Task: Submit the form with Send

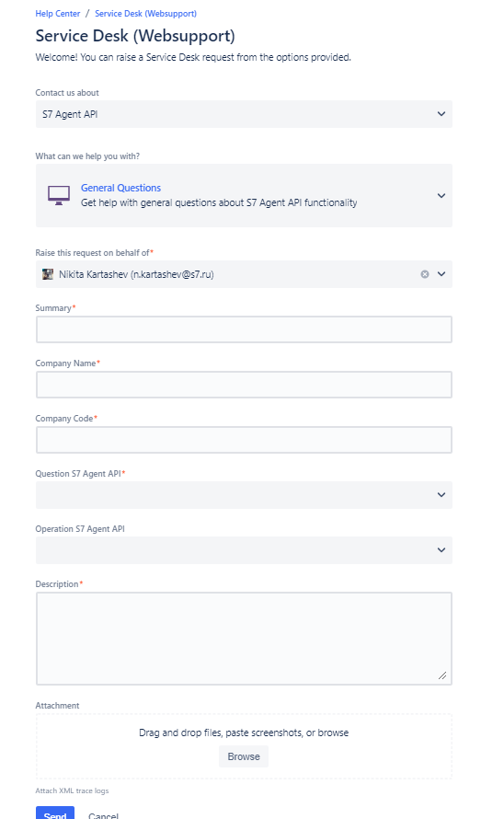Action: coord(55,813)
